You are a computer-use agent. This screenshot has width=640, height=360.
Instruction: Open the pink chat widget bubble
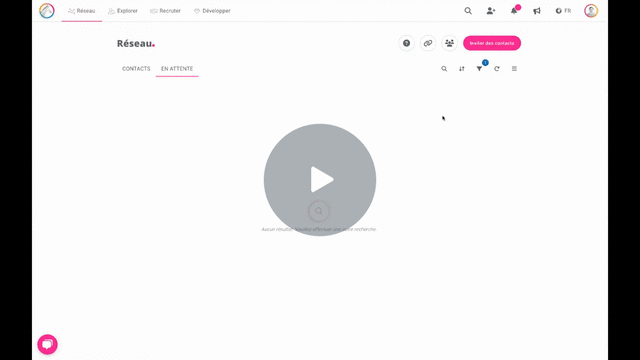[x=47, y=344]
